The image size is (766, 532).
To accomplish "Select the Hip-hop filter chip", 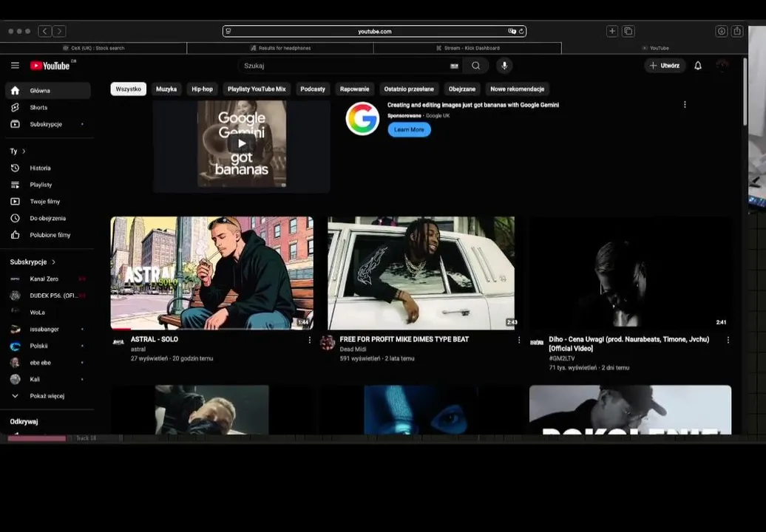I will [203, 89].
